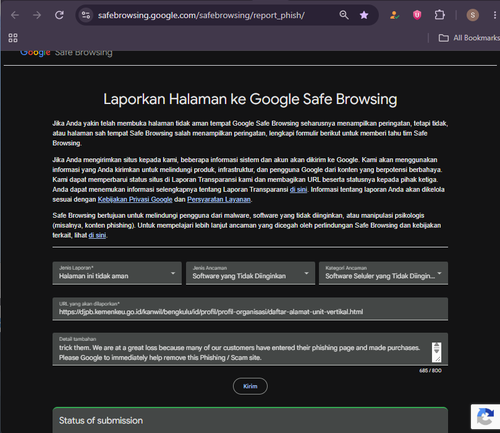Open the apps grid shortcut
Screen dimensions: 500x433
click(13, 38)
